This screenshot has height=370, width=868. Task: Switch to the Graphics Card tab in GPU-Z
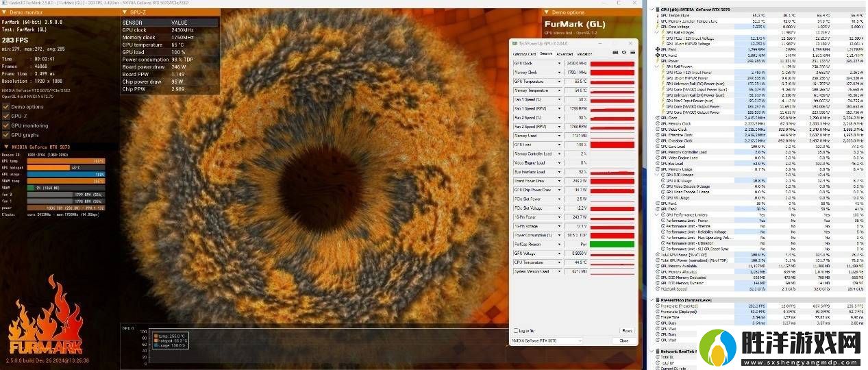point(525,53)
